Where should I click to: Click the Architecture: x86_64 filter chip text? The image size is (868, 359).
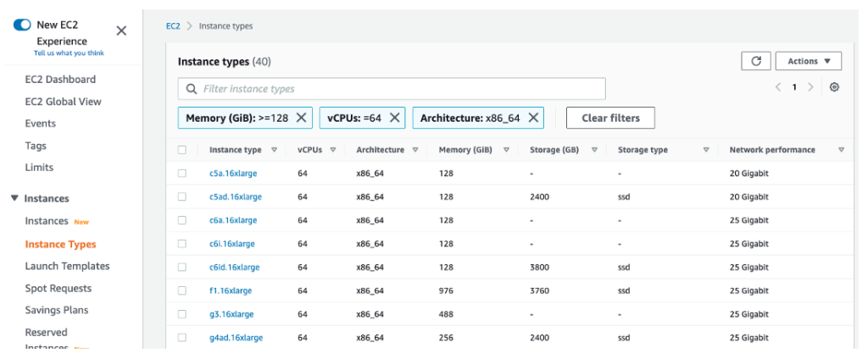point(470,118)
